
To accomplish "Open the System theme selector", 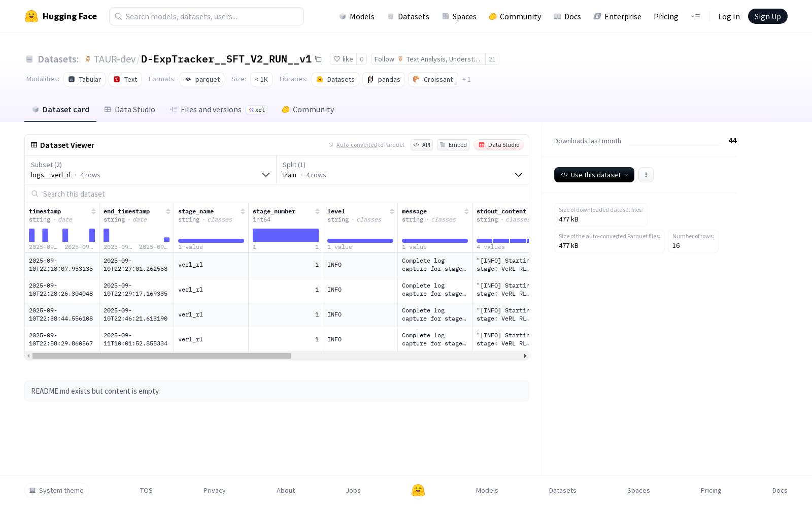I will 57,490.
